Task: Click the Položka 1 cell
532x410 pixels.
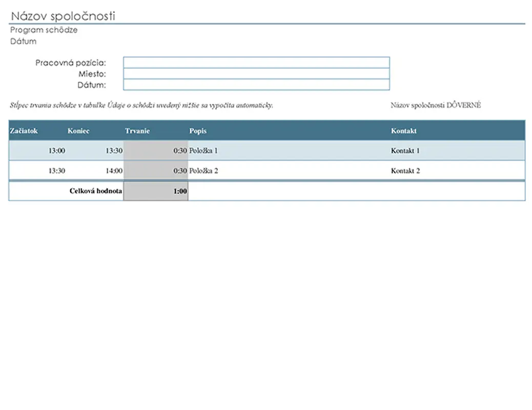Action: (x=204, y=151)
